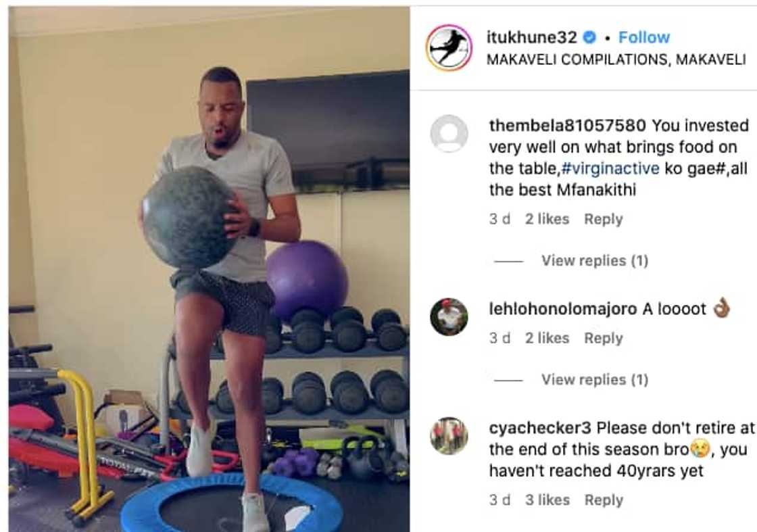
Task: Reply to cyachecker3's comment
Action: tap(604, 500)
